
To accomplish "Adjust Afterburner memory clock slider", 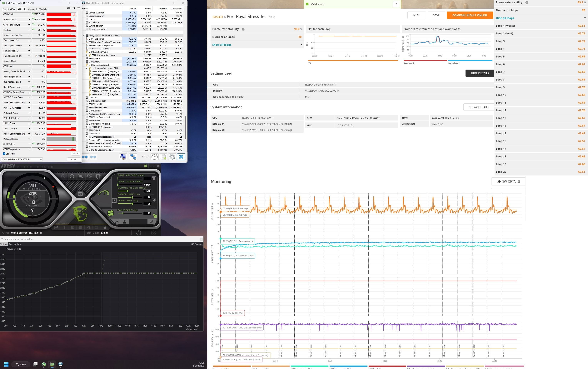I will pos(127,191).
